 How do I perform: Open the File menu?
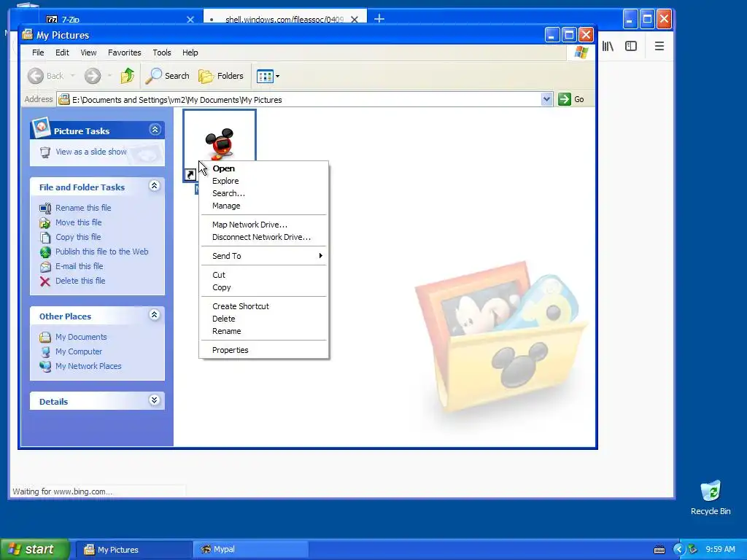click(38, 52)
